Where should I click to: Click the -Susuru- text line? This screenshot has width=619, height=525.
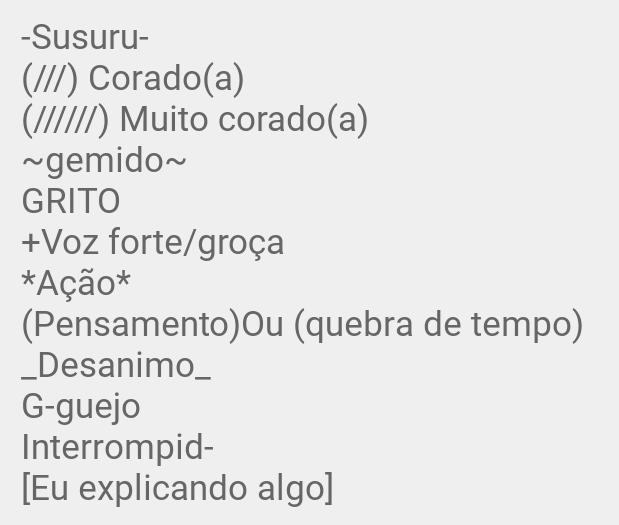[x=85, y=38]
